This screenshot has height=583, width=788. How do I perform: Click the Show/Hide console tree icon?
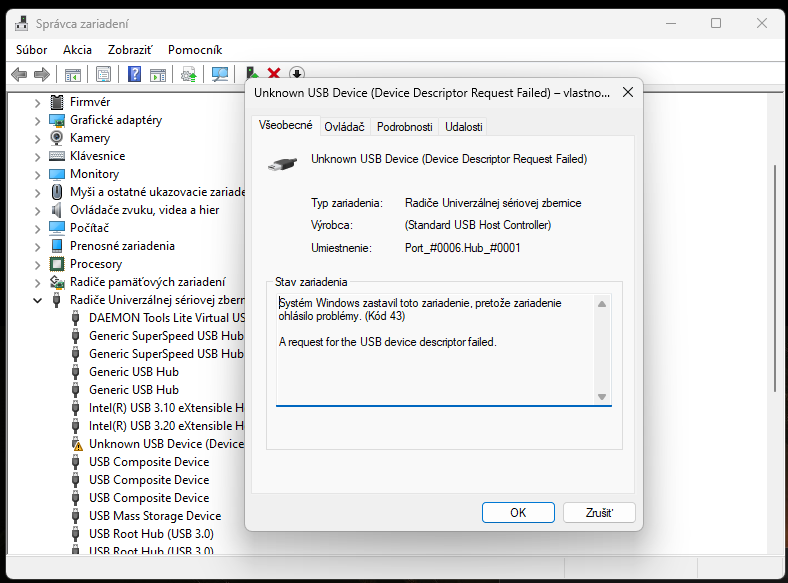pyautogui.click(x=72, y=74)
